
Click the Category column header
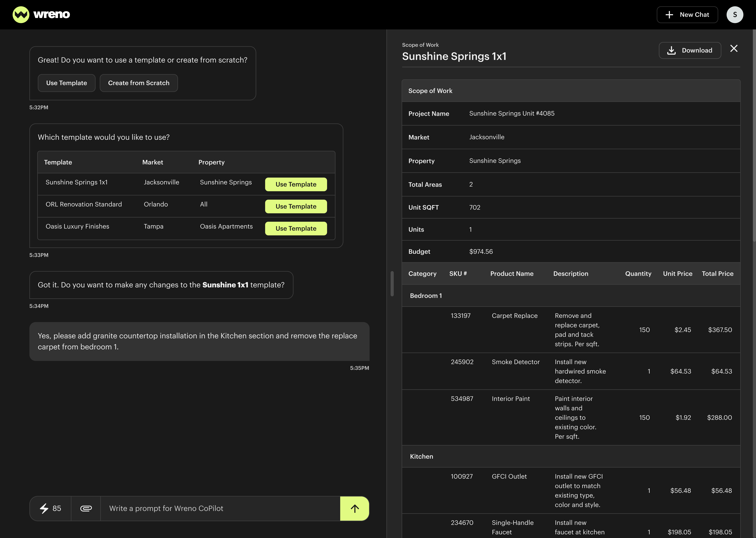422,274
